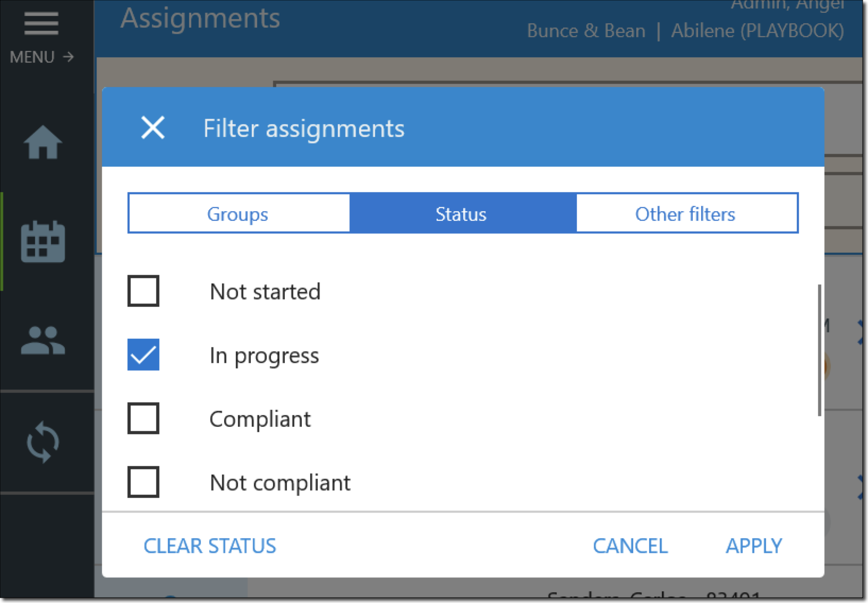Open the calendar assignments icon
This screenshot has width=868, height=603.
pos(42,242)
